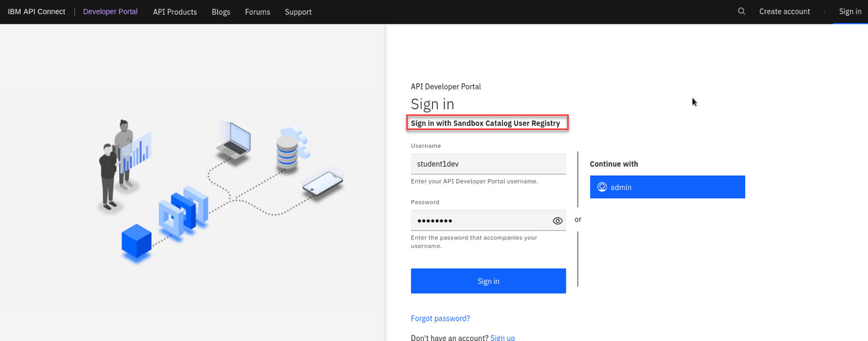The width and height of the screenshot is (868, 341).
Task: Click inside the Password field
Action: coord(479,221)
